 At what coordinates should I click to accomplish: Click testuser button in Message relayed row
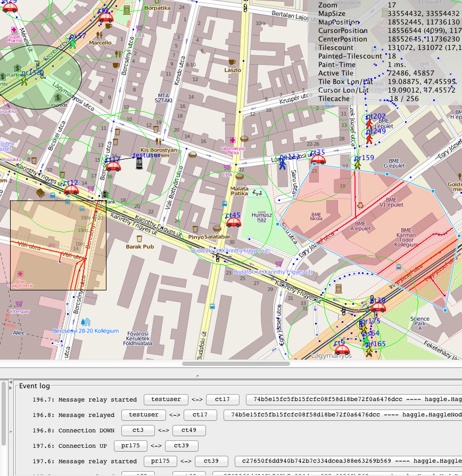click(x=144, y=415)
